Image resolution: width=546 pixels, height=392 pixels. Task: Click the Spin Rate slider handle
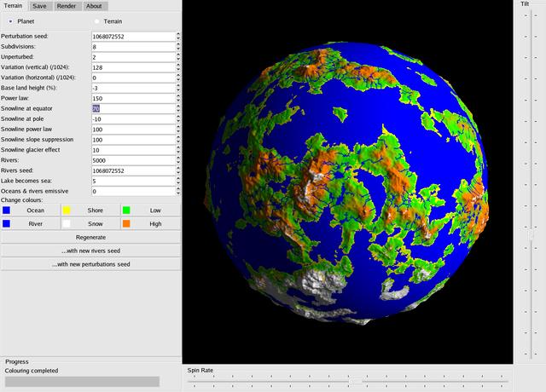coord(356,382)
